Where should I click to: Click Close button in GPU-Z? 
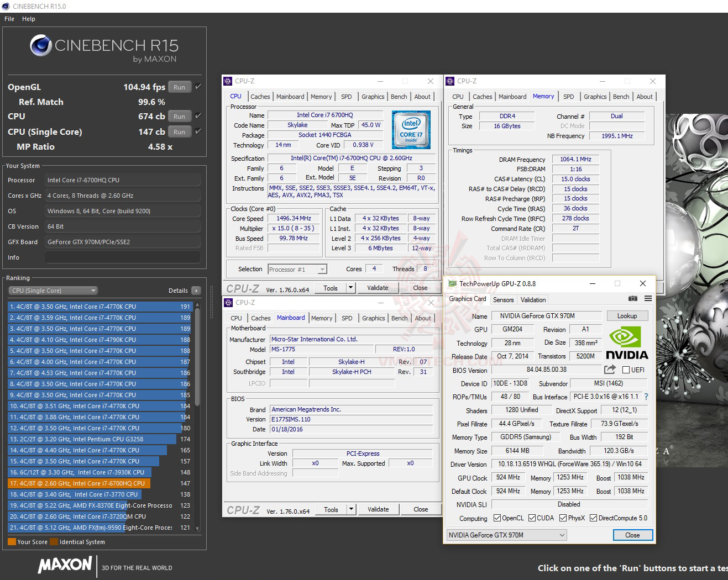pos(633,535)
